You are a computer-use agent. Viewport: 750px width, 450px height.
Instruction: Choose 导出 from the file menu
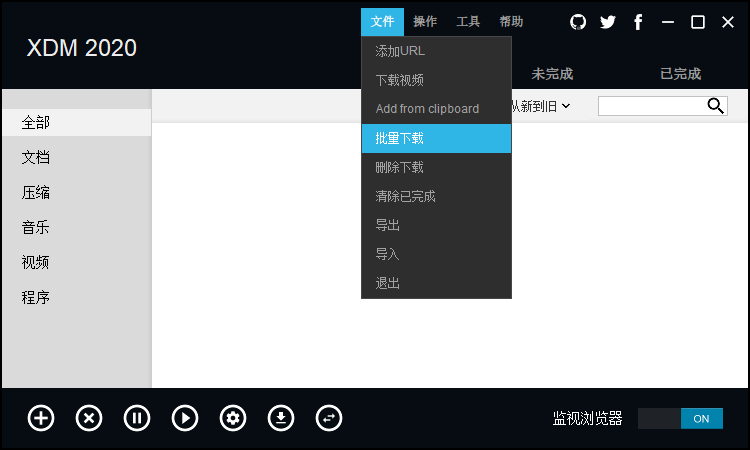click(x=436, y=225)
